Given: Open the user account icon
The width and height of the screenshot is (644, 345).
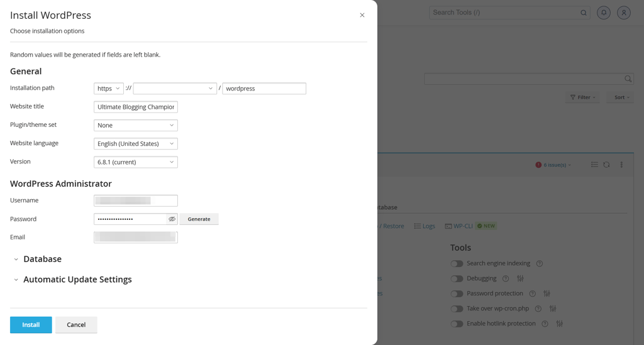Looking at the screenshot, I should 624,13.
